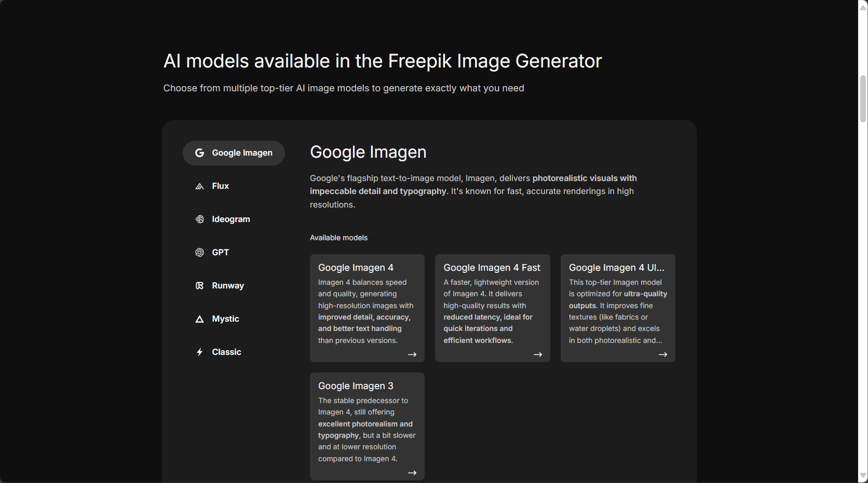Click arrow on Google Imagen 4 Fast card

[x=538, y=355]
